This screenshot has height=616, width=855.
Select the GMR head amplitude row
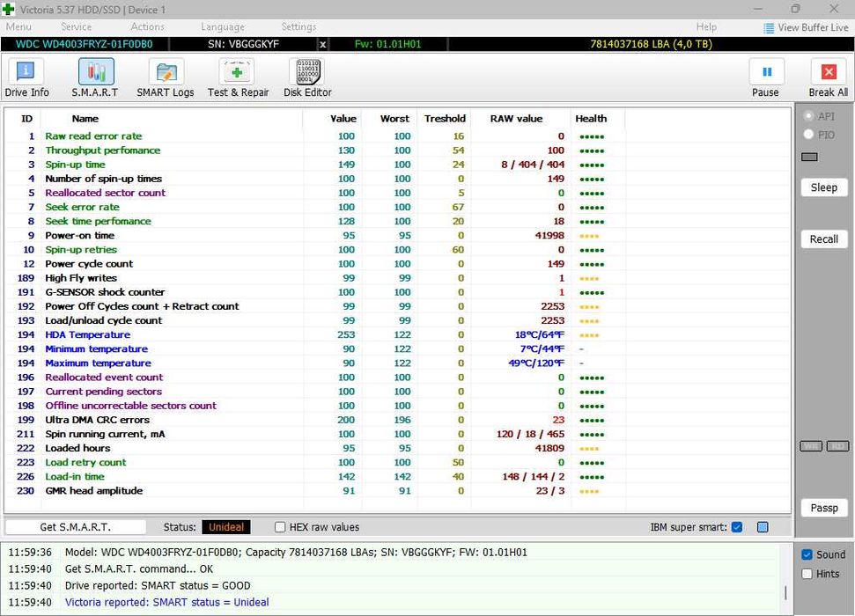(397, 491)
